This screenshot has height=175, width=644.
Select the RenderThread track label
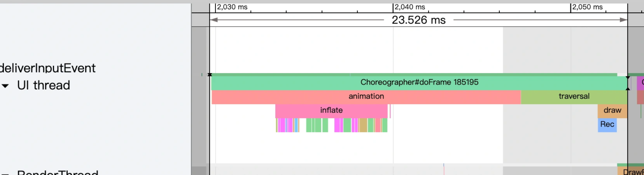click(58, 172)
